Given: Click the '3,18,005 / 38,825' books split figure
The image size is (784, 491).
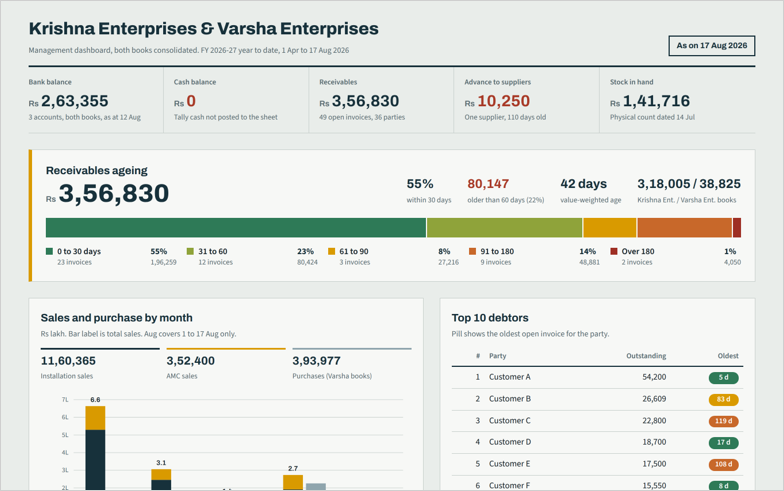Looking at the screenshot, I should [x=689, y=184].
